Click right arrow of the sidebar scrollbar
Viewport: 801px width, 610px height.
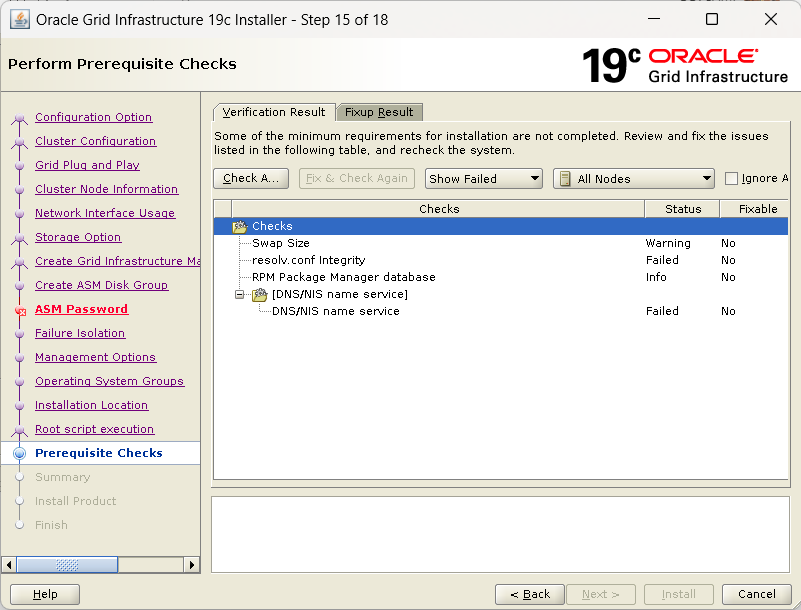192,565
